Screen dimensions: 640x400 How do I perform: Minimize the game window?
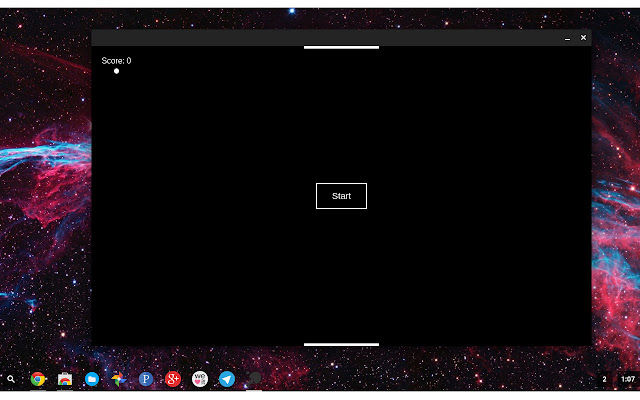[x=567, y=38]
